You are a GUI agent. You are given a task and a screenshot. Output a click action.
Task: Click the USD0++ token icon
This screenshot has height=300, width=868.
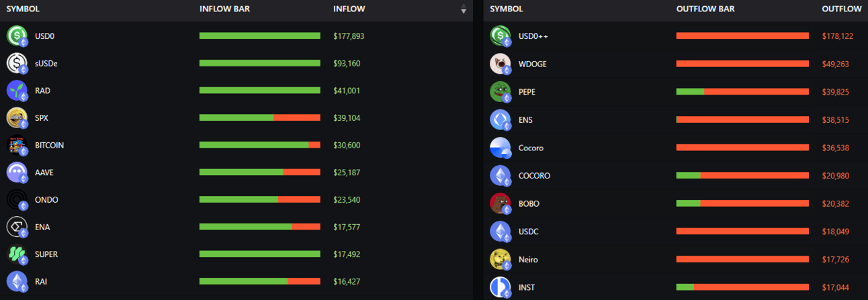[x=501, y=36]
